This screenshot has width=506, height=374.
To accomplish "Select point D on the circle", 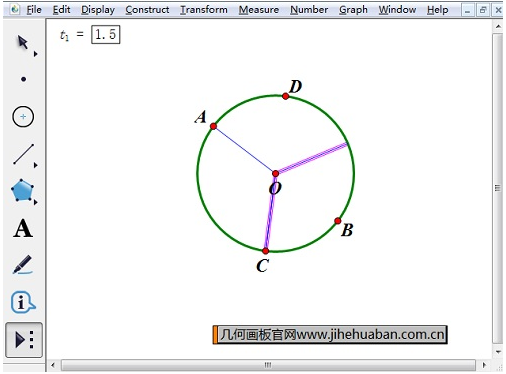I will (x=286, y=96).
